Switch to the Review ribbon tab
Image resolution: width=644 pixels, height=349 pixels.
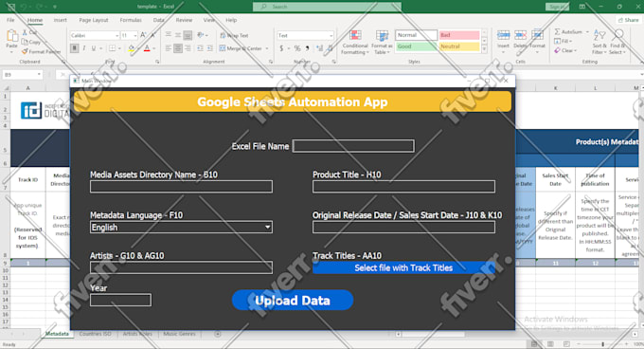[184, 20]
